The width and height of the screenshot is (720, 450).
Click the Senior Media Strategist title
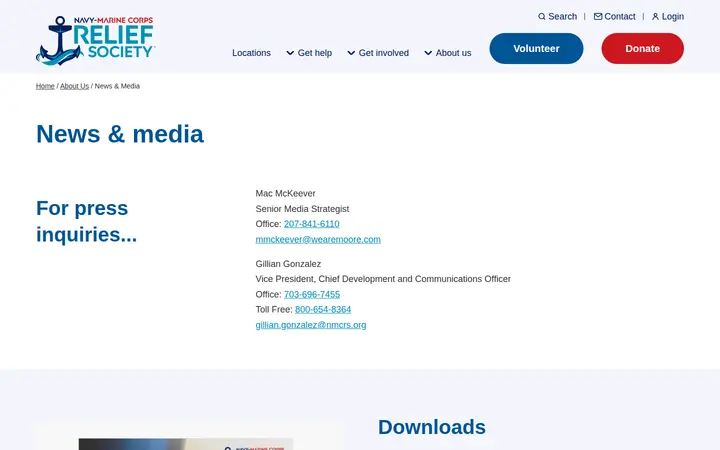[x=302, y=209]
